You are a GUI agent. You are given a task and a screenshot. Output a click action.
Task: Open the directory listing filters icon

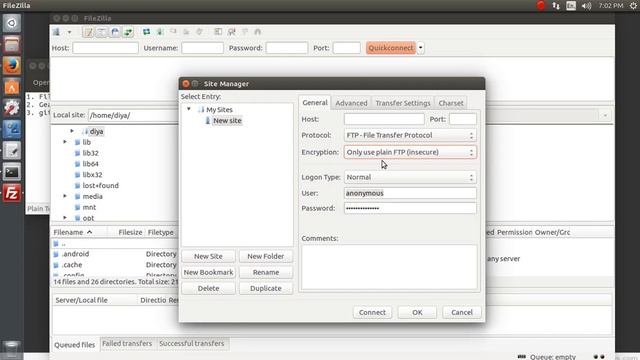[x=218, y=32]
